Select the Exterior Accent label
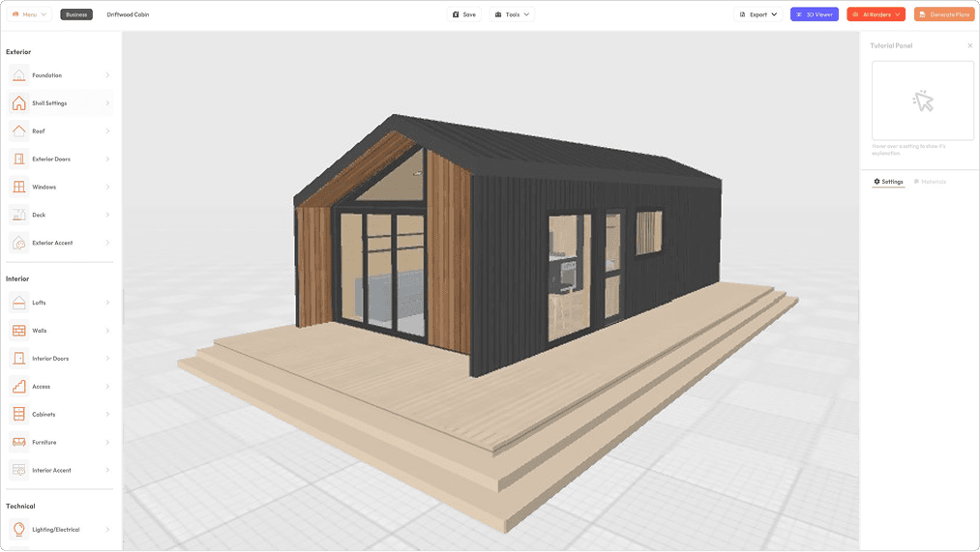 click(x=52, y=243)
